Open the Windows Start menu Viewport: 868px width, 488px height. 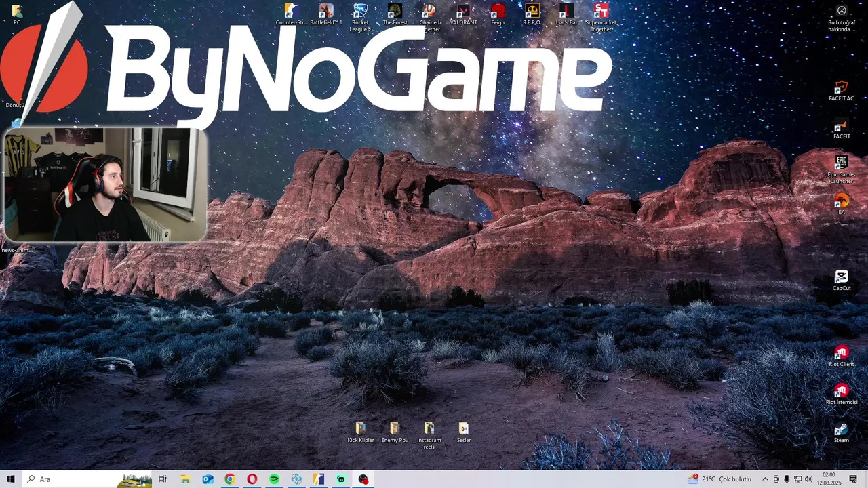(11, 479)
